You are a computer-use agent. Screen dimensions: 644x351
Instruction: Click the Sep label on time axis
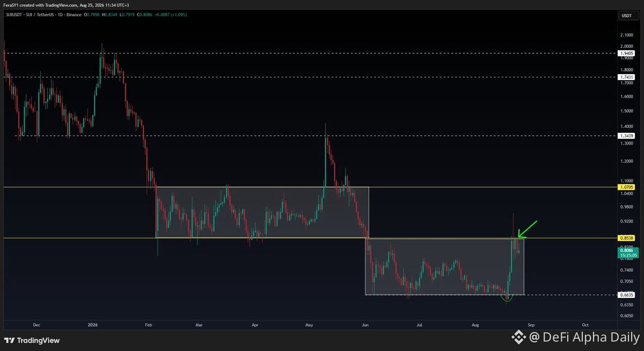click(x=531, y=325)
